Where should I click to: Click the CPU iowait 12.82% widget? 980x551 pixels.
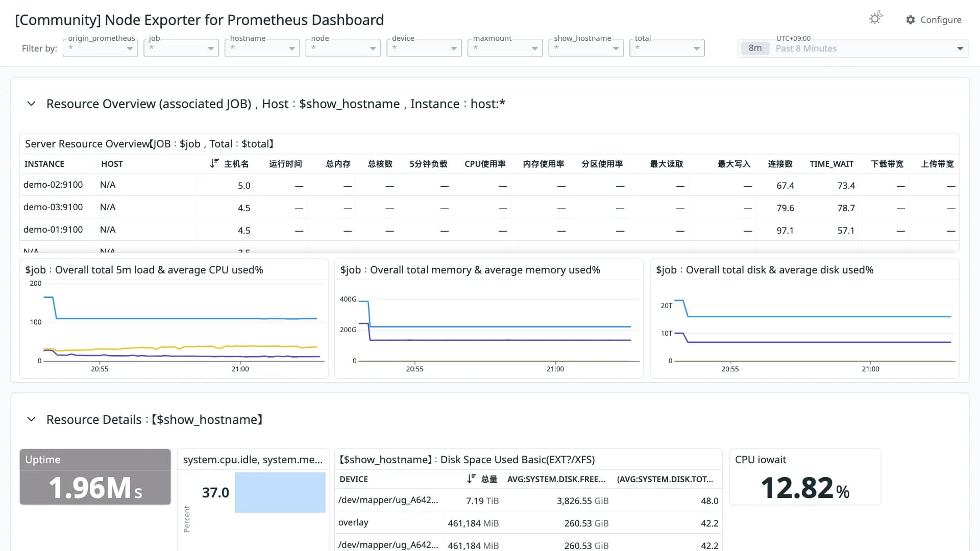point(805,477)
